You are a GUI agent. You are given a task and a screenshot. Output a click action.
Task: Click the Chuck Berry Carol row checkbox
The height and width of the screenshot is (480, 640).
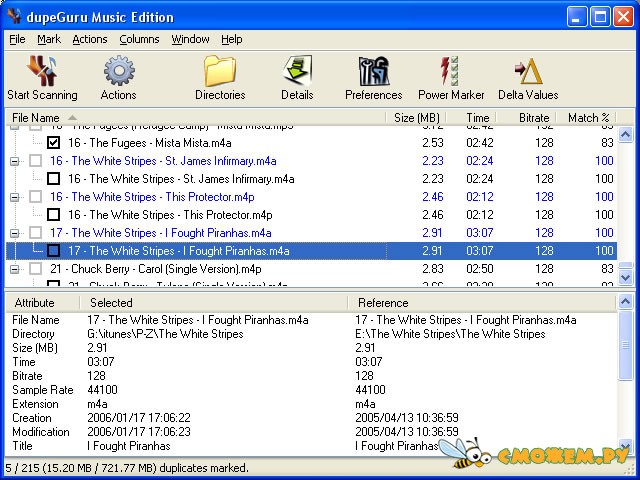(36, 269)
